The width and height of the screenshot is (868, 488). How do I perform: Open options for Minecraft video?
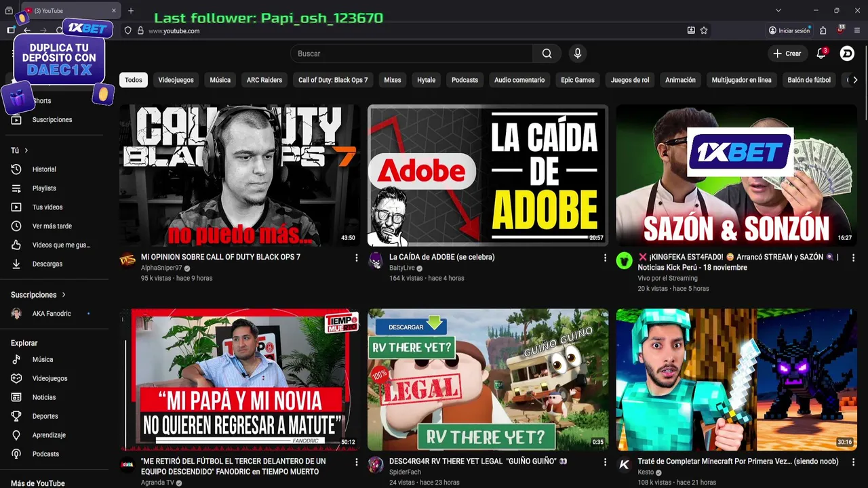pyautogui.click(x=853, y=462)
